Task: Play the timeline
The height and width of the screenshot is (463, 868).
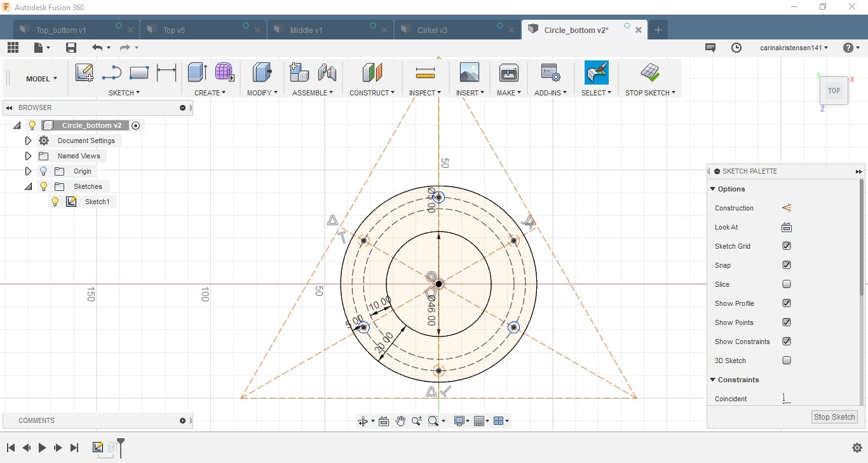Action: click(42, 448)
